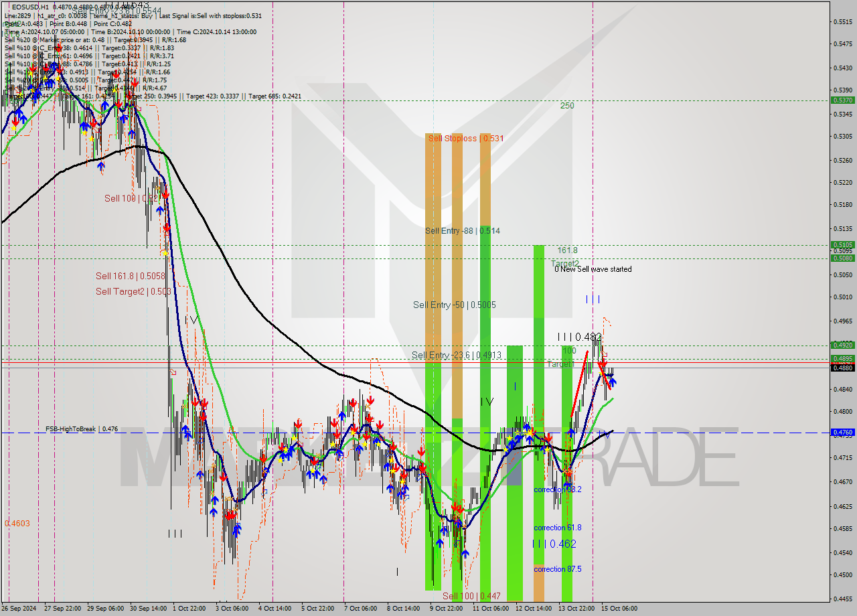
Task: Click 0.5010 on the price axis
Action: click(x=842, y=297)
